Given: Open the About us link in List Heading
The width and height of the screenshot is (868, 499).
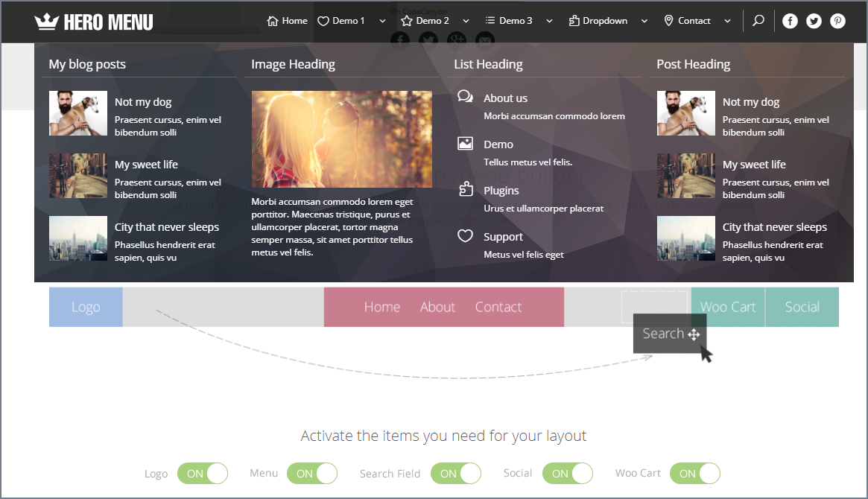Looking at the screenshot, I should [505, 98].
